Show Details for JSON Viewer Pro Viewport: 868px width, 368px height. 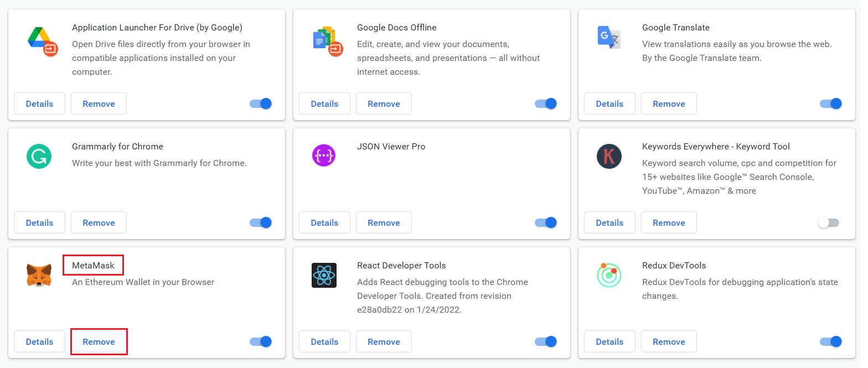click(324, 222)
